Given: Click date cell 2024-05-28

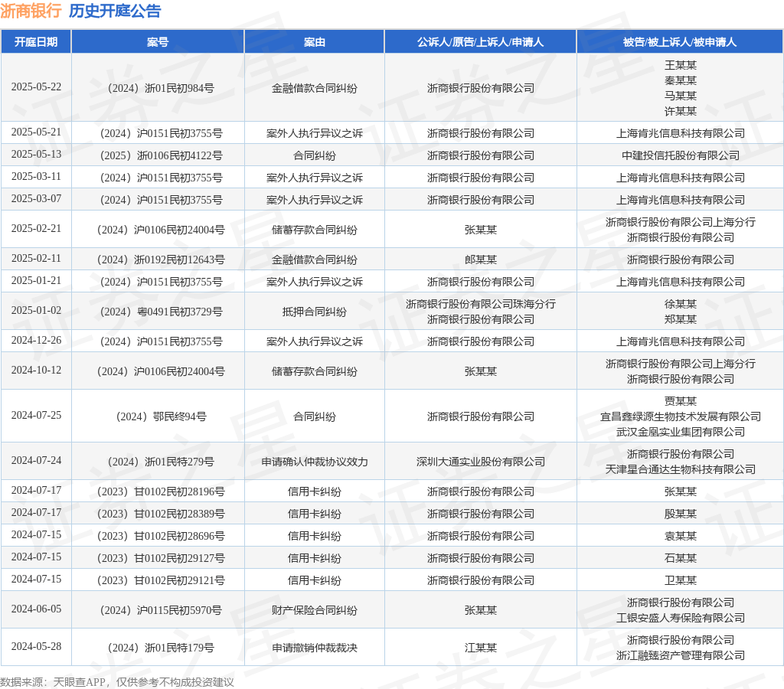Looking at the screenshot, I should 36,646.
